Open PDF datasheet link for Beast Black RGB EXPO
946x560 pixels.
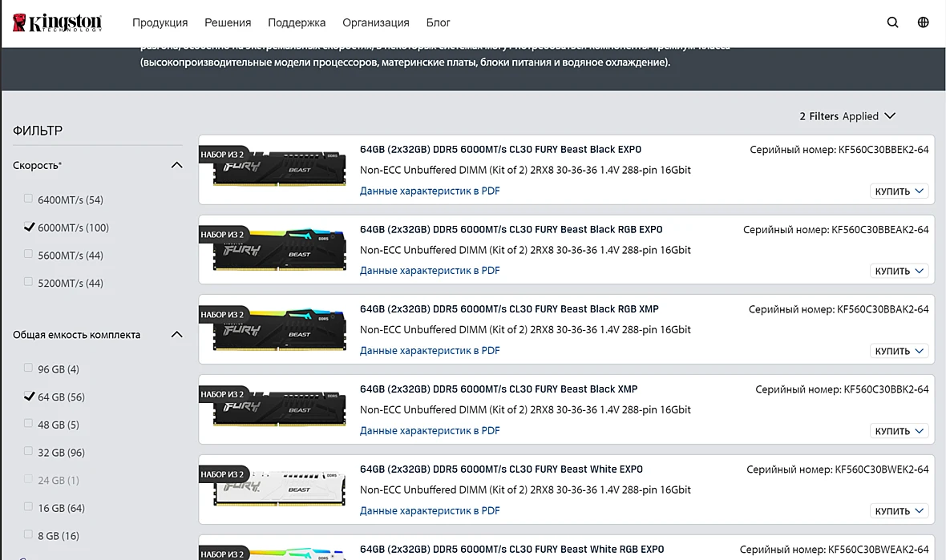tap(430, 271)
